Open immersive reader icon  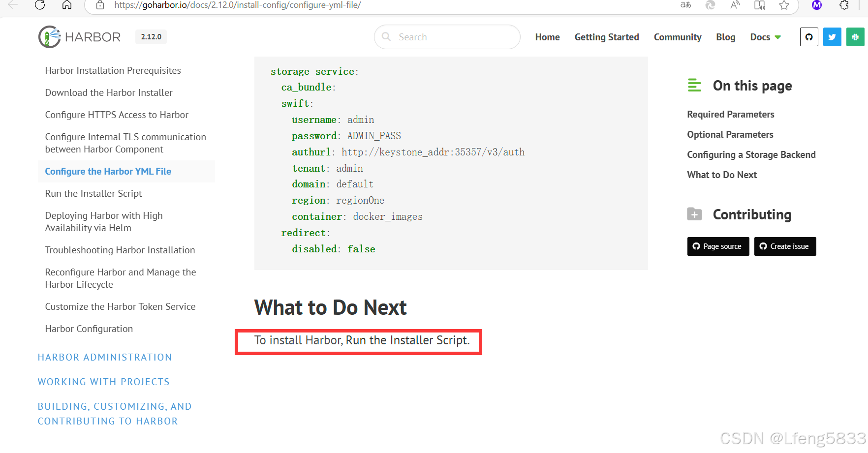point(760,5)
